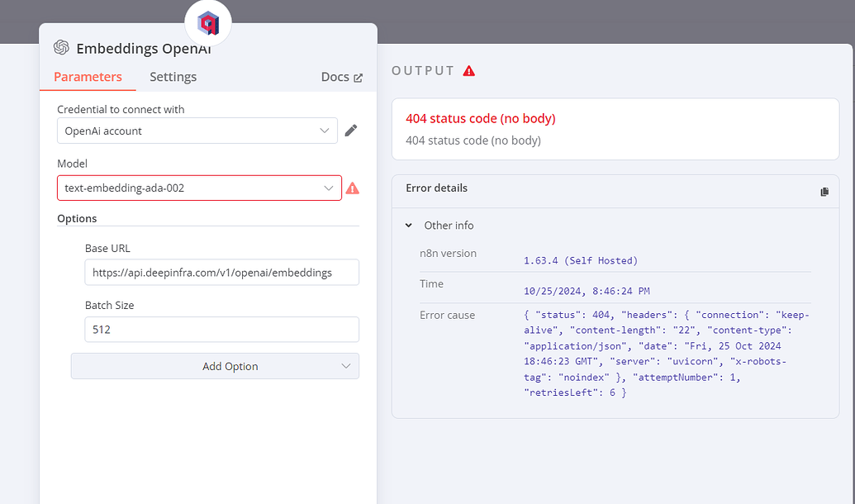The width and height of the screenshot is (855, 504).
Task: Open the Docs link
Action: (335, 76)
